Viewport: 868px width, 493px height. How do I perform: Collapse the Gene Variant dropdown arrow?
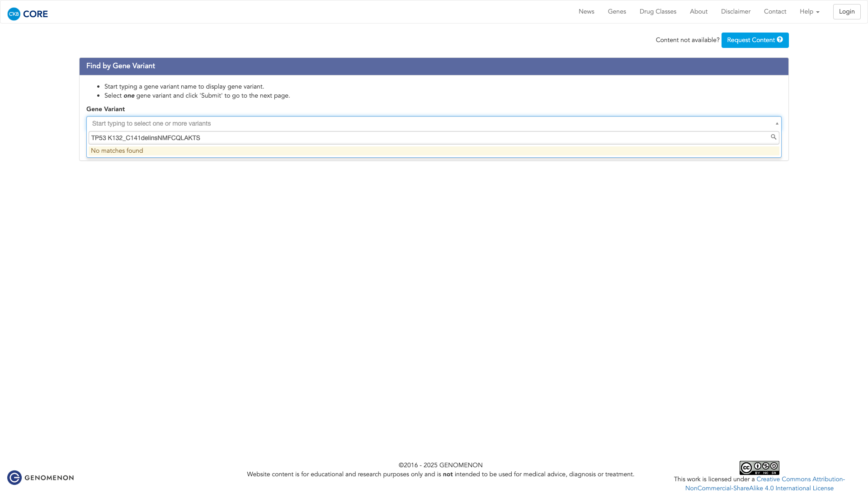777,123
